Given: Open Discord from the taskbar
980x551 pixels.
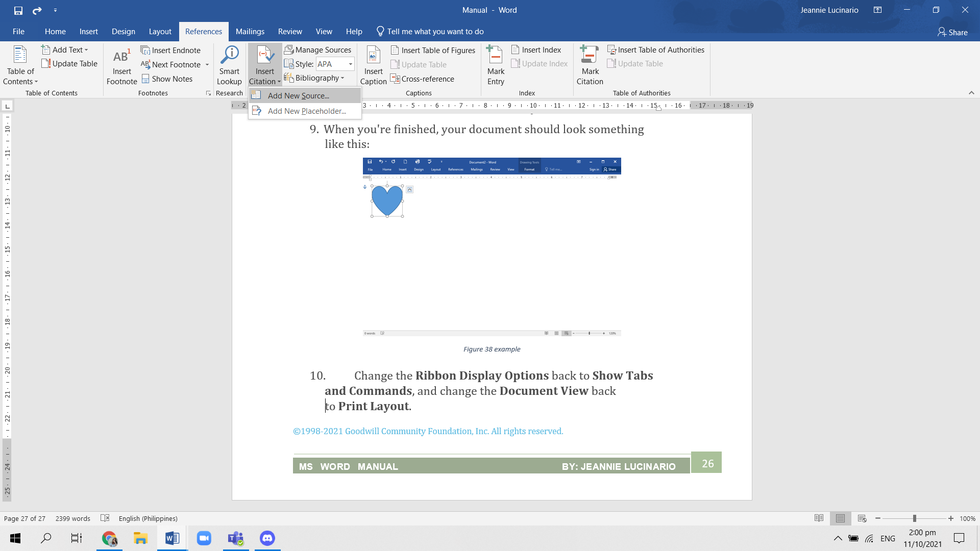Looking at the screenshot, I should point(267,538).
